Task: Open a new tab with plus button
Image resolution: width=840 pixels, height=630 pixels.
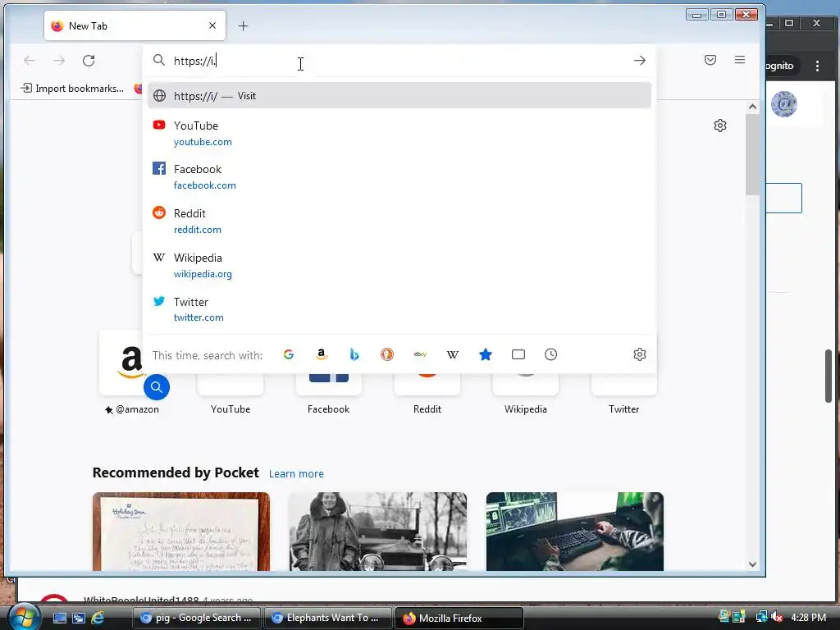Action: point(243,25)
